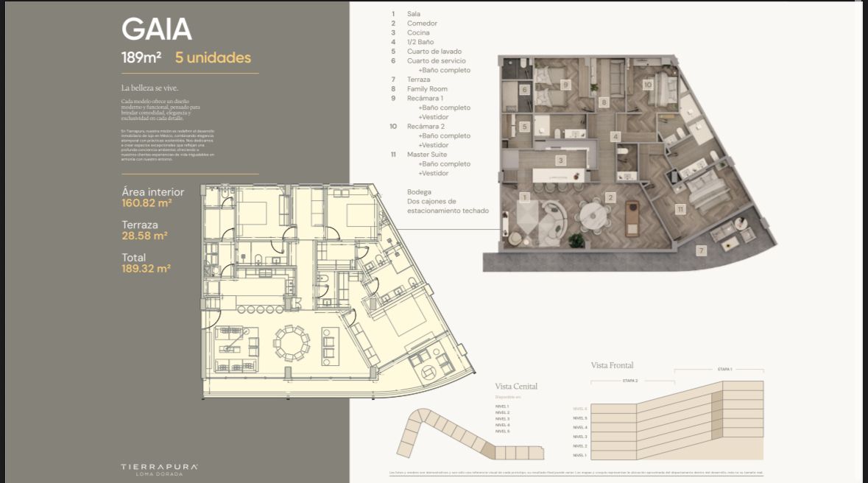Click the 'Total' area label
This screenshot has height=483, width=868.
[x=134, y=258]
